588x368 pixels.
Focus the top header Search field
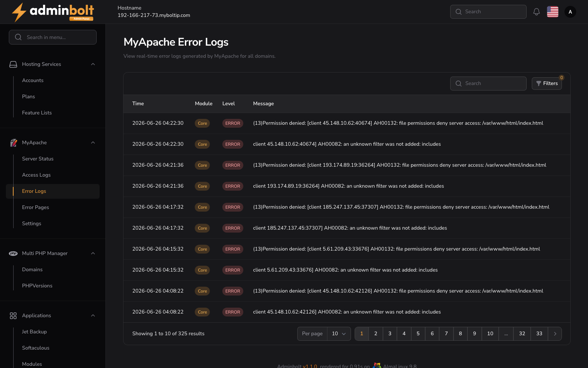[x=488, y=12]
